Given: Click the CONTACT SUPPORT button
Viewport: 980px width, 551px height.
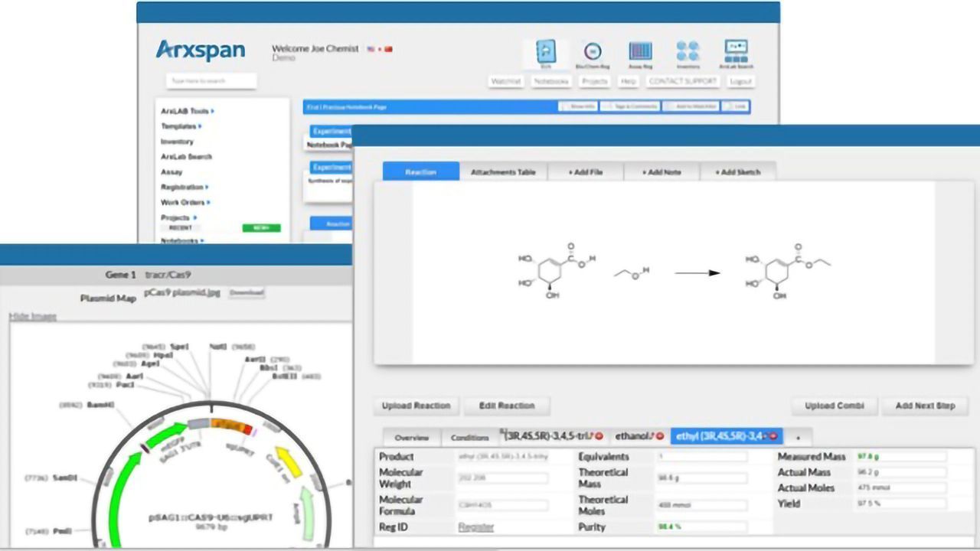Looking at the screenshot, I should [x=683, y=81].
